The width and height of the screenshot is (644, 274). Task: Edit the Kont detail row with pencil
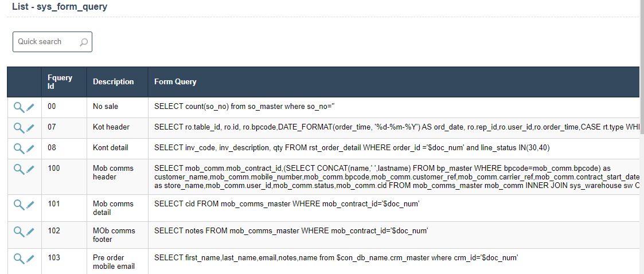(30, 148)
